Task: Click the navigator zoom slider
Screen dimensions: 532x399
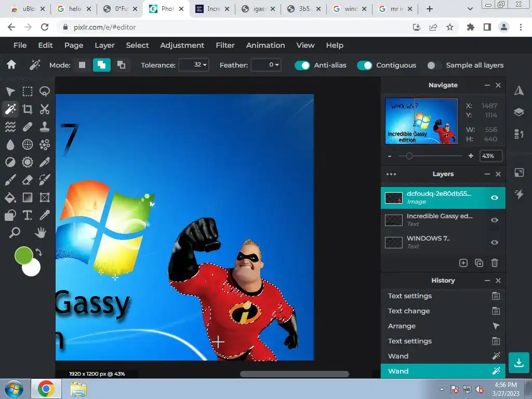Action: tap(430, 156)
